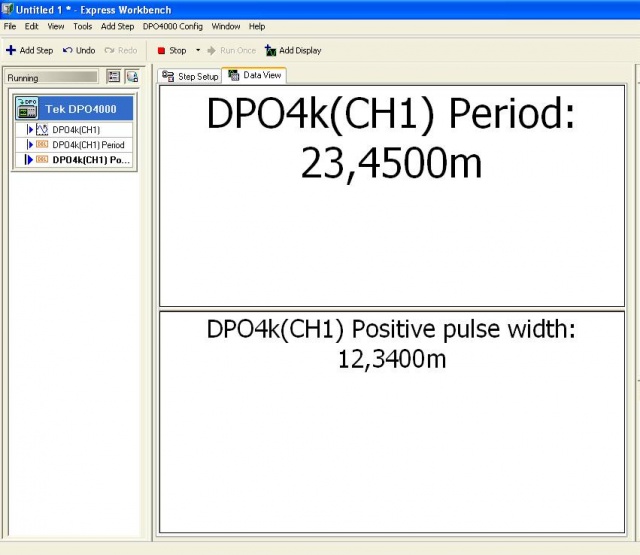Click the Express Workbench title bar icon
Viewport: 640px width, 555px height.
tap(7, 9)
